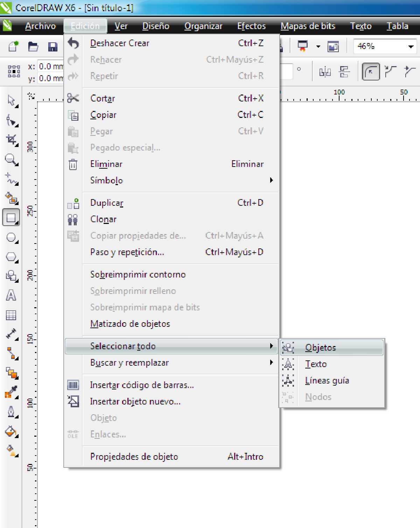
Task: Select the Rectangle tool
Action: [11, 218]
